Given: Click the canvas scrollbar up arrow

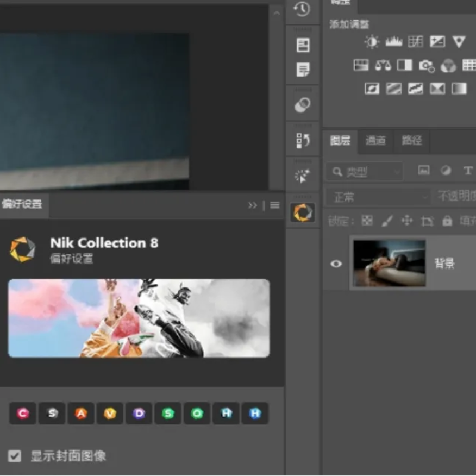Looking at the screenshot, I should coord(276,14).
